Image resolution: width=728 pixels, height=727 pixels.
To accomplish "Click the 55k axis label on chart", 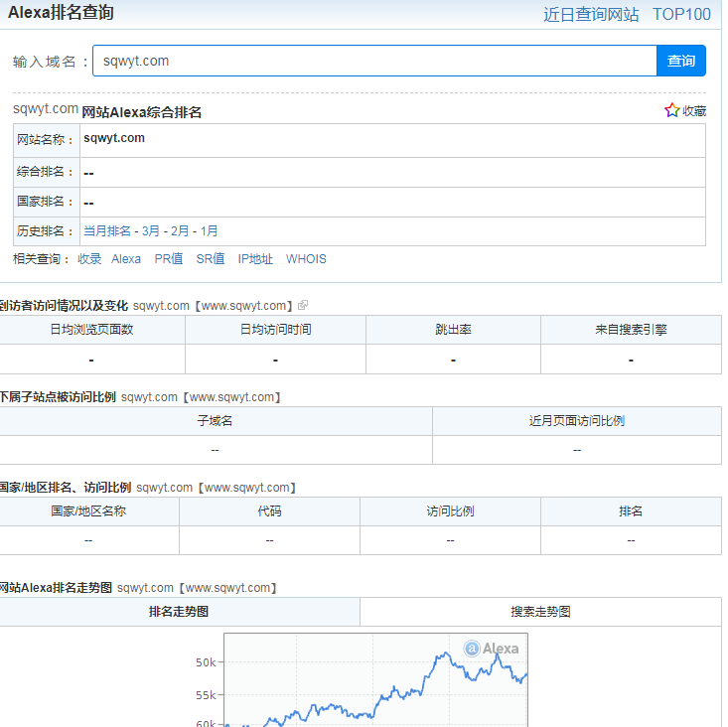I will click(206, 695).
